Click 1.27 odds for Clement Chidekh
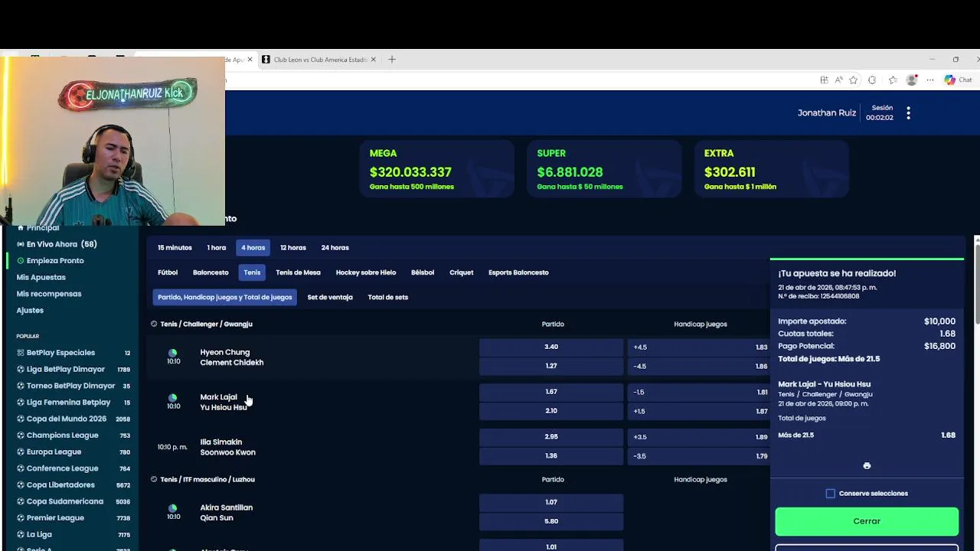 [551, 366]
